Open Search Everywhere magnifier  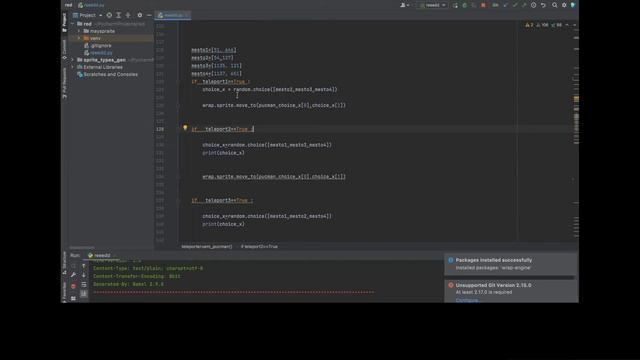[x=555, y=5]
